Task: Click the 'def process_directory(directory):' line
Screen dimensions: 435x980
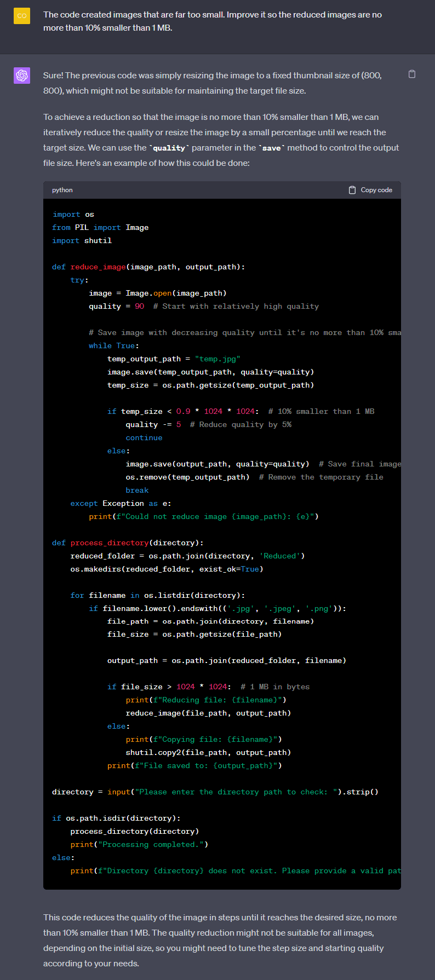Action: (128, 543)
